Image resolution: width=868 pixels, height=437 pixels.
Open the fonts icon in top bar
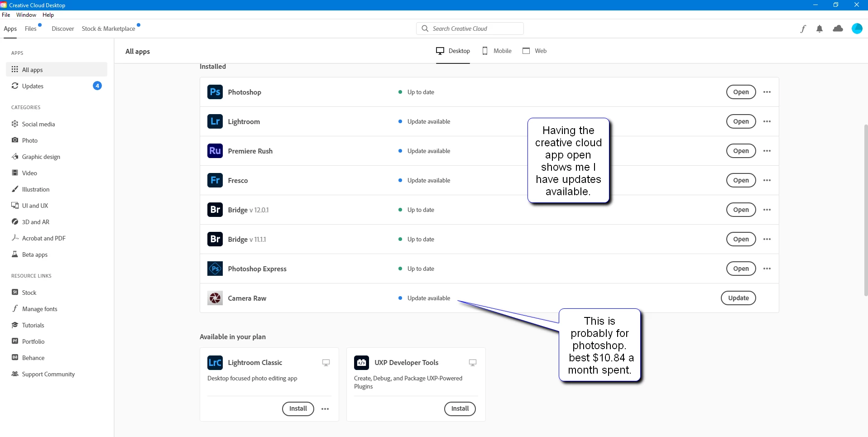(803, 29)
